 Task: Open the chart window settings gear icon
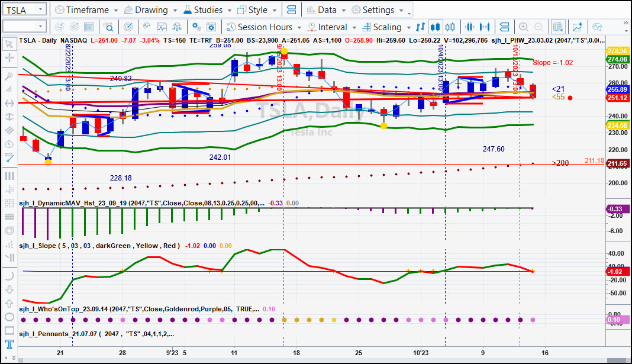(211, 27)
